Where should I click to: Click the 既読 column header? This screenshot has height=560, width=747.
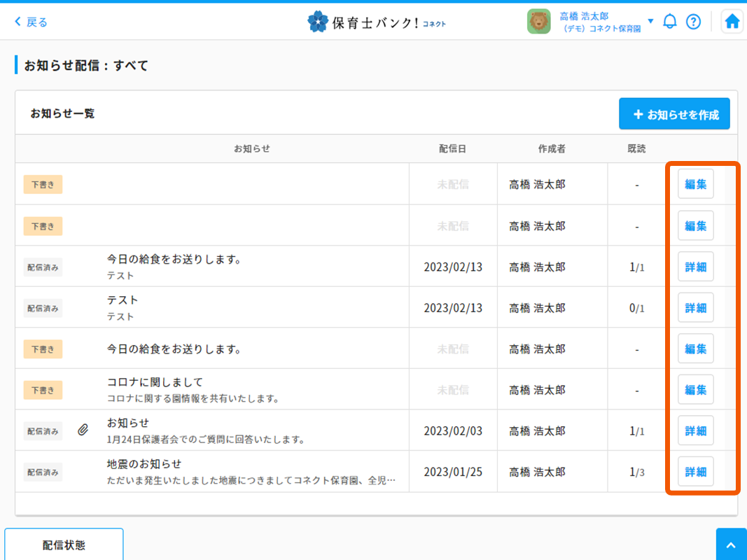636,148
